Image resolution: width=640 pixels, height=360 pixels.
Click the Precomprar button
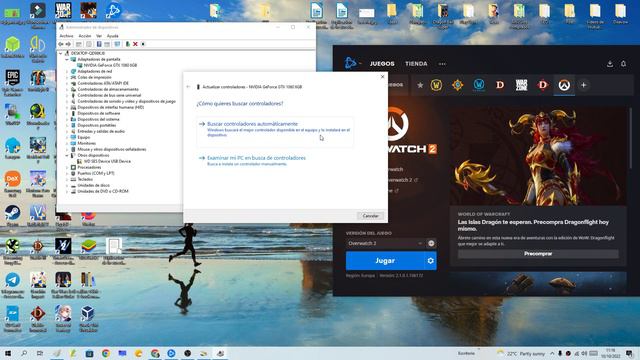click(538, 253)
